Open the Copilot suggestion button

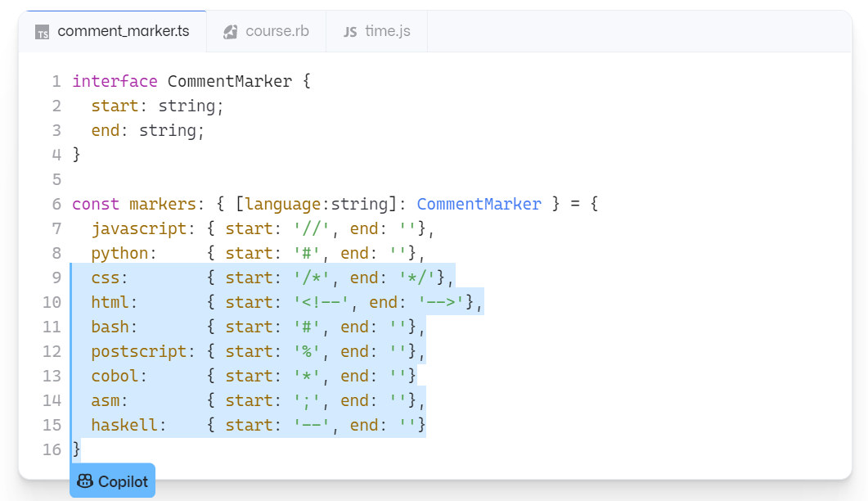click(x=112, y=481)
